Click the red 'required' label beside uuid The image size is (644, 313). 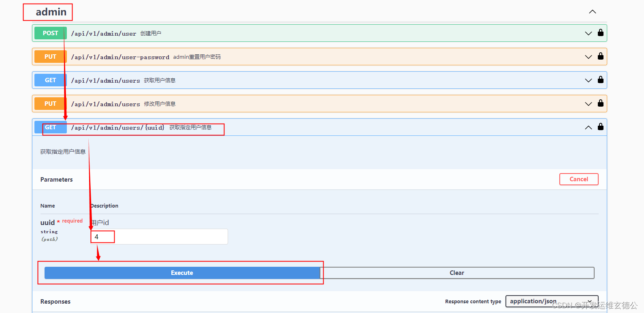(x=73, y=221)
